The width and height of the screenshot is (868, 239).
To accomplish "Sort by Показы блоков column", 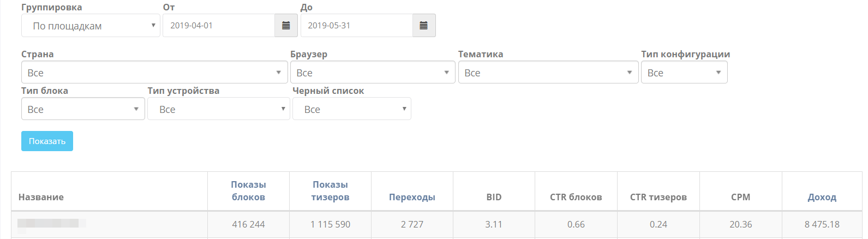I will click(248, 191).
